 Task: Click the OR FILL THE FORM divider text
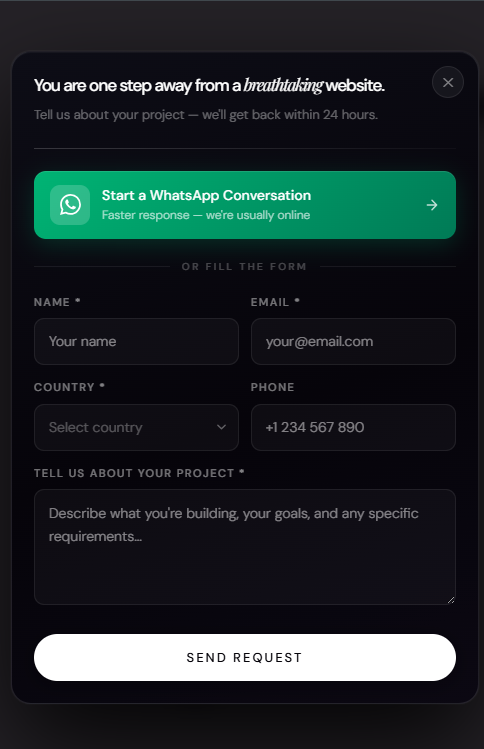244,267
